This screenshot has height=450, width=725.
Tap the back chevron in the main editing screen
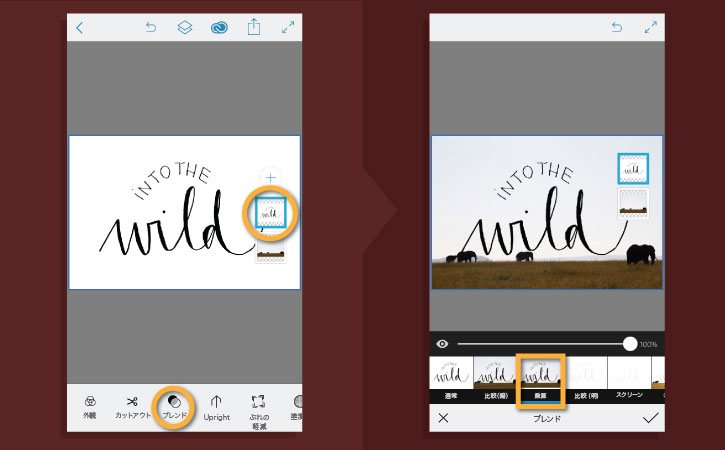pos(80,28)
